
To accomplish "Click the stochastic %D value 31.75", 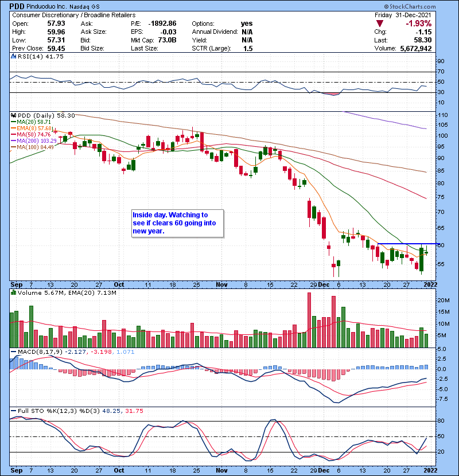I will pyautogui.click(x=134, y=411).
